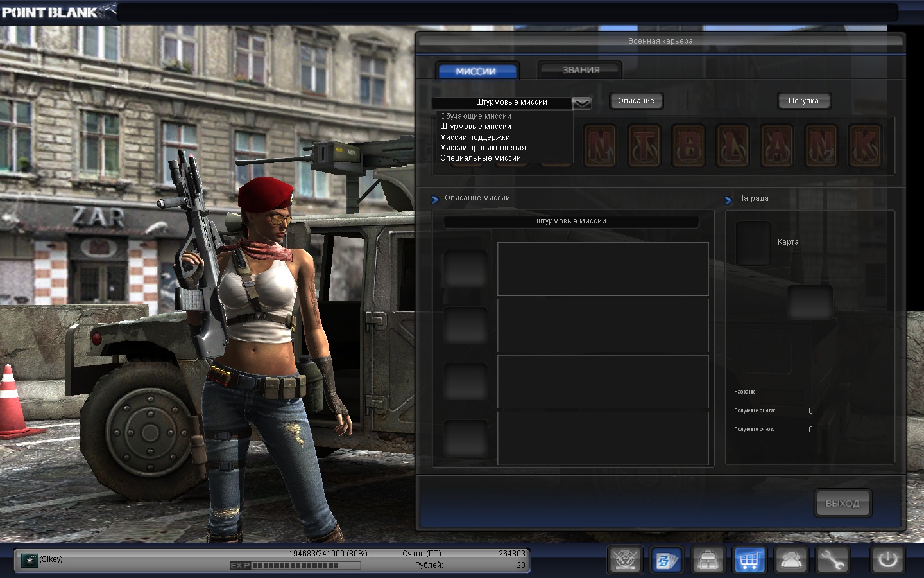Select the K mission card

[866, 146]
